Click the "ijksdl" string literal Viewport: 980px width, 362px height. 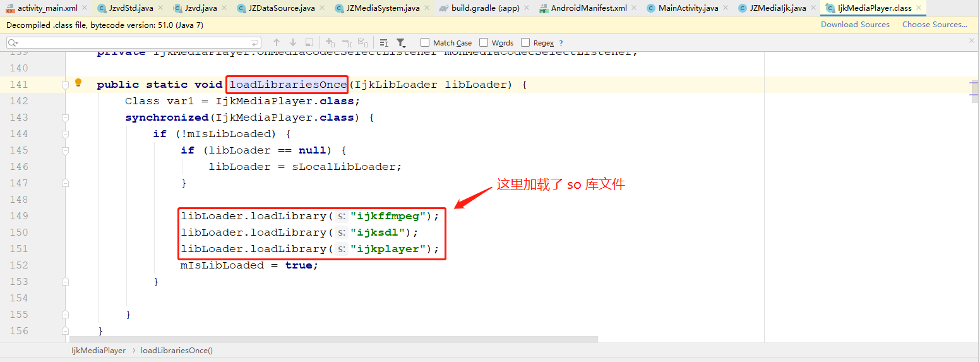[378, 232]
